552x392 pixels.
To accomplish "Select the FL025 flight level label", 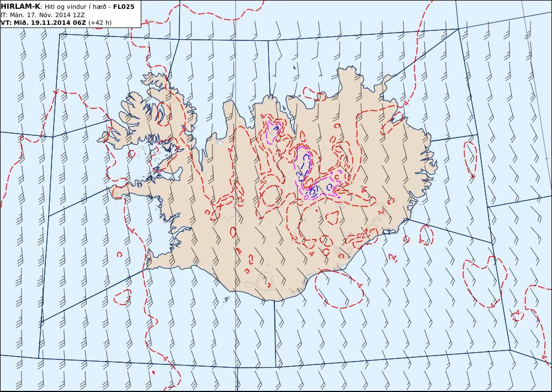I will coord(124,7).
